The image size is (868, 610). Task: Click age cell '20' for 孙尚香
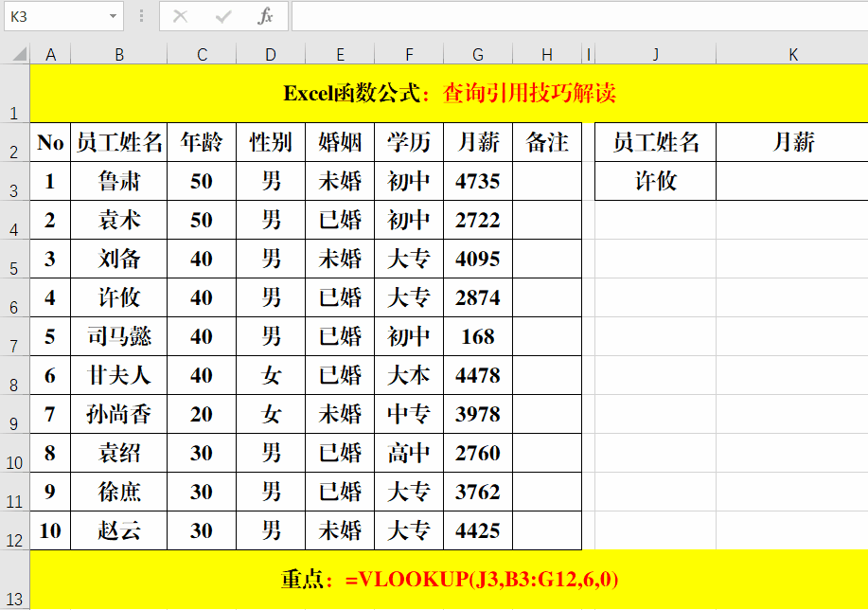tap(202, 414)
